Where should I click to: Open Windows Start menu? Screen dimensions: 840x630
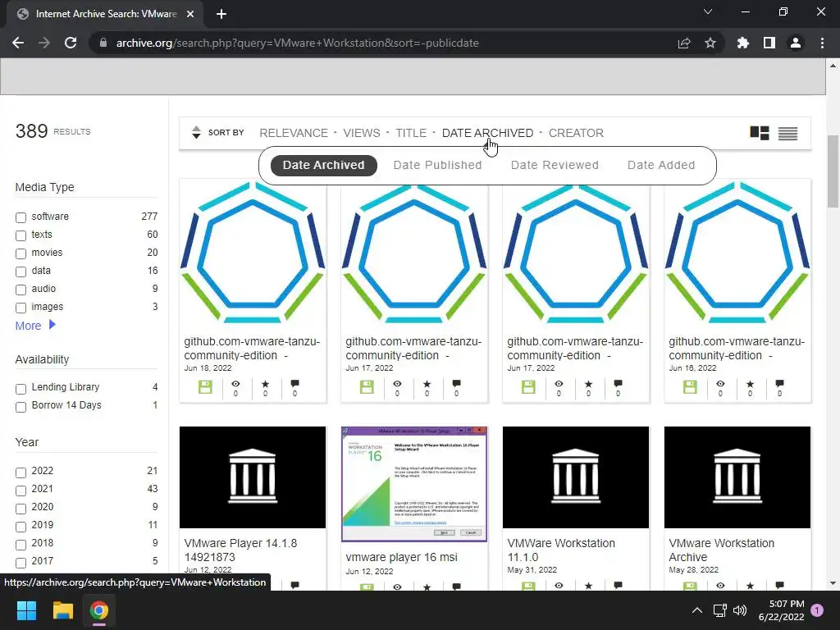(x=26, y=610)
